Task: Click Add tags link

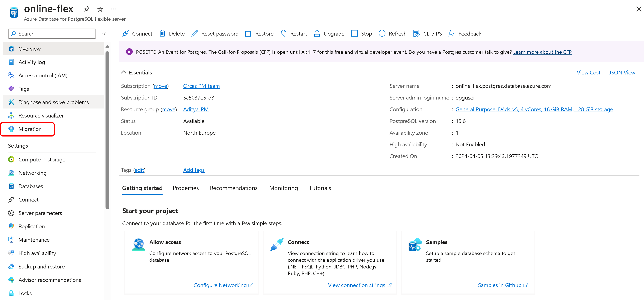Action: pyautogui.click(x=194, y=170)
